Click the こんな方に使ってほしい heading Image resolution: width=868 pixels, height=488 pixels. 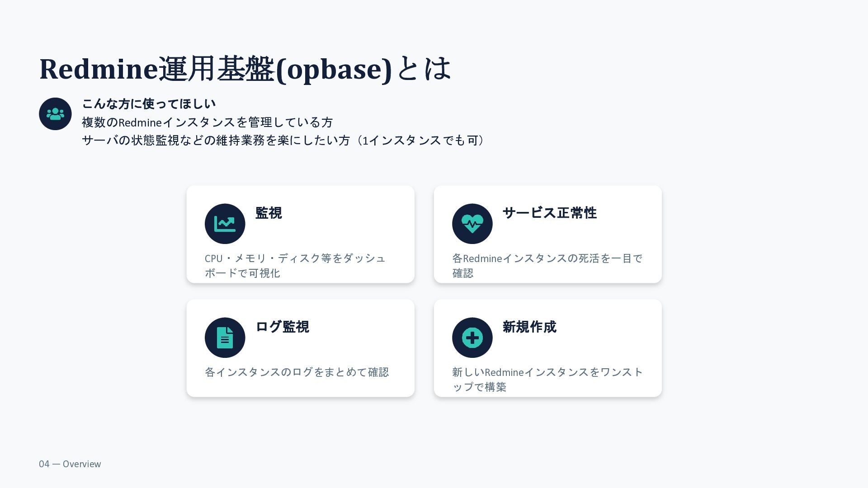pos(149,104)
